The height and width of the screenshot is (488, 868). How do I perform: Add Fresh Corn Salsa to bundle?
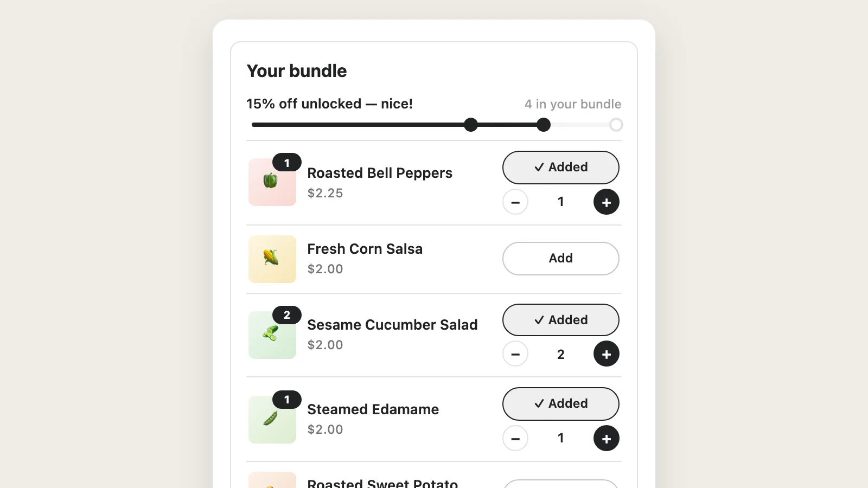pos(561,259)
